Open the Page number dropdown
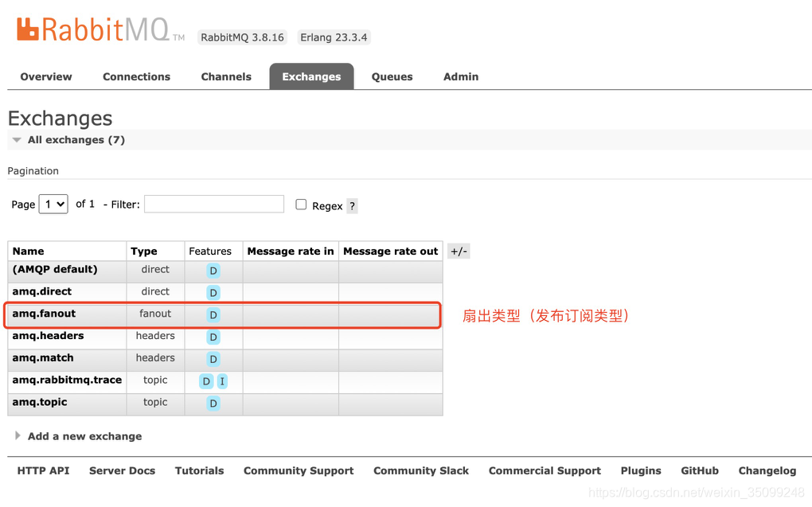 (54, 204)
